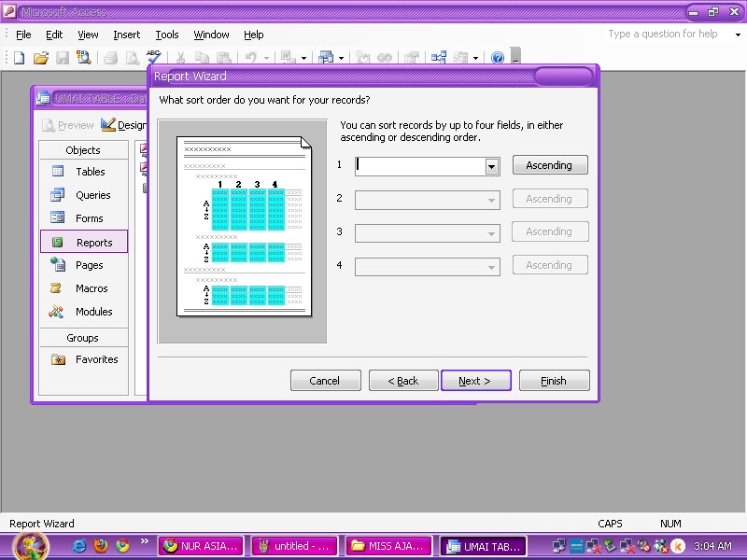Run the ABC spelling check icon
Image resolution: width=747 pixels, height=560 pixels.
(153, 57)
